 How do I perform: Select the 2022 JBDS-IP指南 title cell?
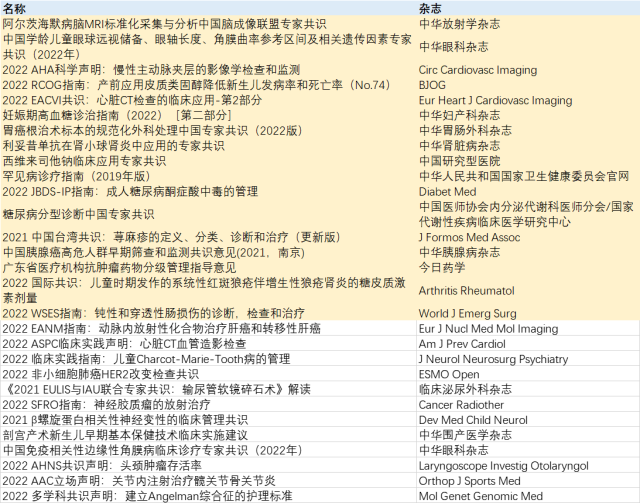pyautogui.click(x=208, y=191)
